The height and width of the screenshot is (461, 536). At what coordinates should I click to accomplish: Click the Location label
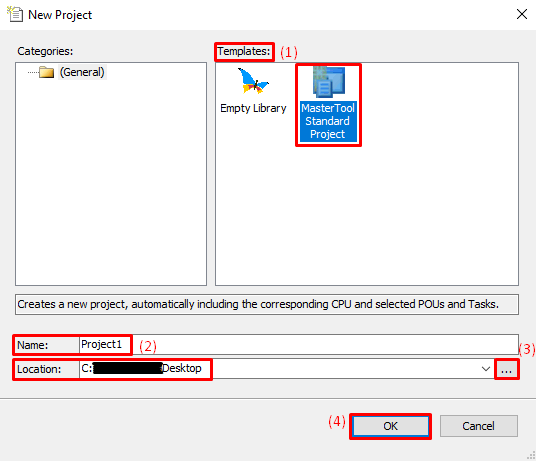click(39, 369)
